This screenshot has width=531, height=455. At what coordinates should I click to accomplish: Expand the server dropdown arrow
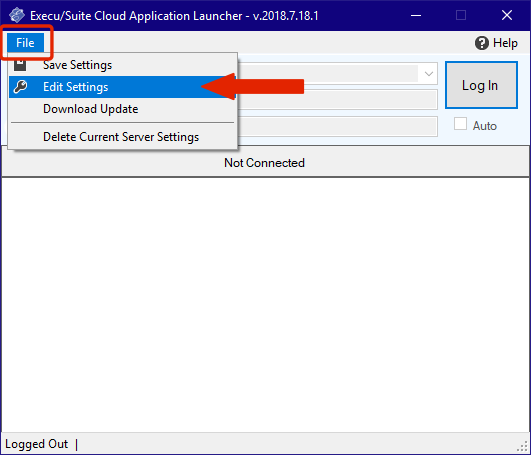coord(428,73)
